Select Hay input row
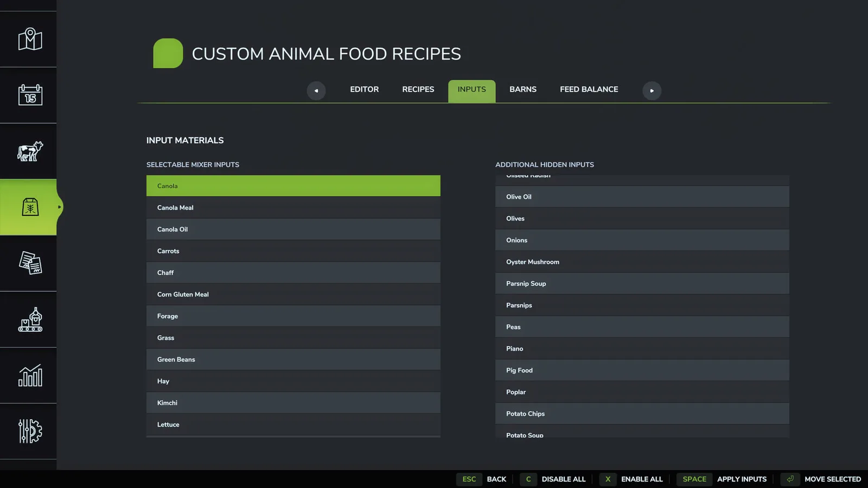The width and height of the screenshot is (868, 488). (293, 381)
